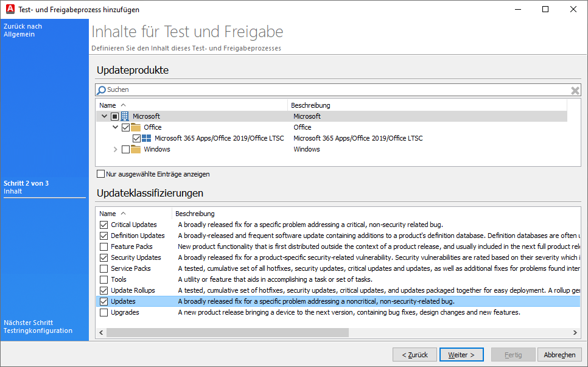Collapse the Microsoft tree node
588x367 pixels.
[104, 116]
